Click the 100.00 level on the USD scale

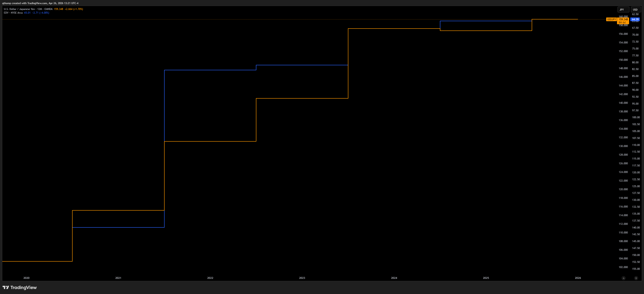pos(636,117)
